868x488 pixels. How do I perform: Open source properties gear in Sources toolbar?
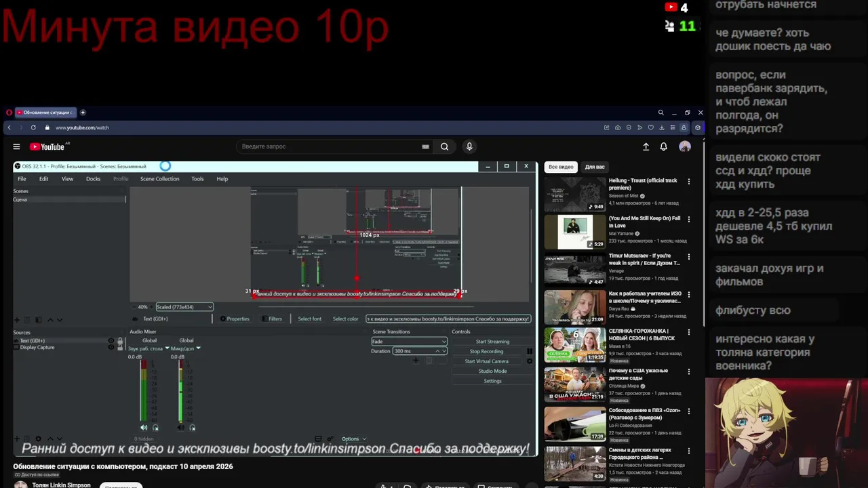click(x=38, y=439)
